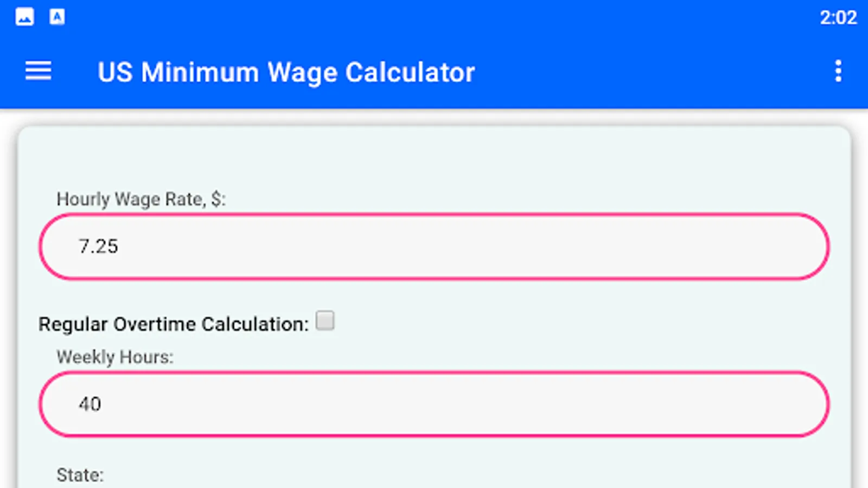Click the Regular Overtime Calculation label text
Screen dimensions: 868x488
(x=174, y=324)
